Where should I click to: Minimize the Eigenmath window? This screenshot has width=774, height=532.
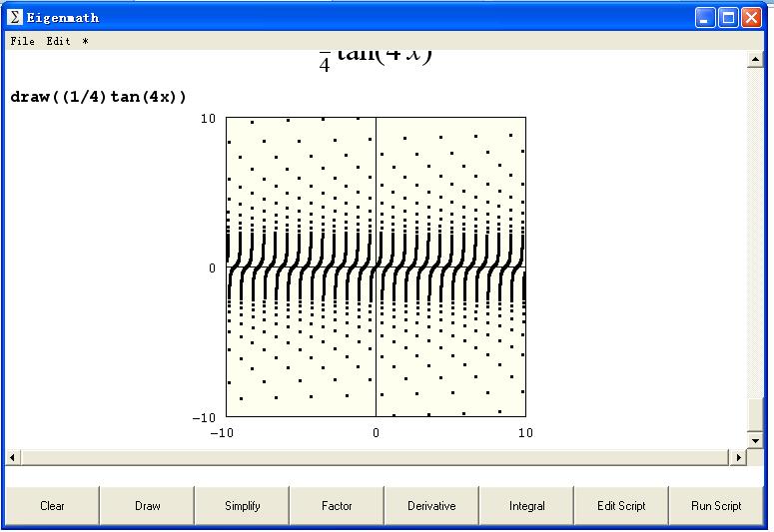705,18
